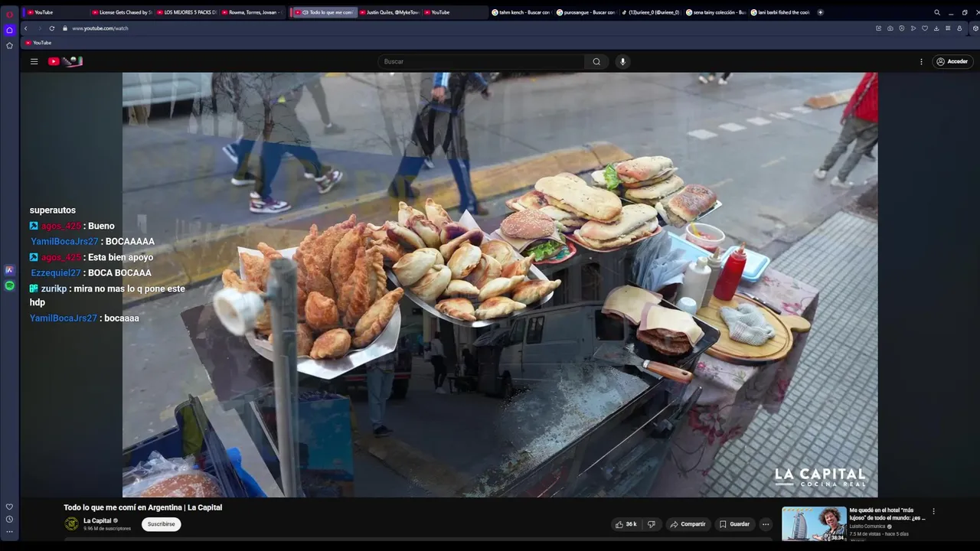The width and height of the screenshot is (980, 551).
Task: Open the YouTube bookmark in bookmarks bar
Action: [39, 43]
